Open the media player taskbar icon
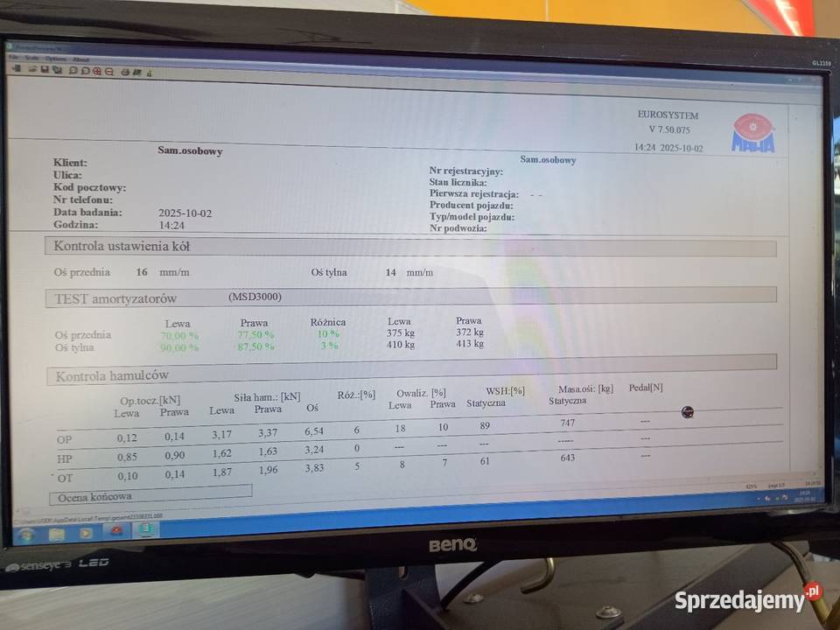Viewport: 840px width, 630px height. click(86, 533)
